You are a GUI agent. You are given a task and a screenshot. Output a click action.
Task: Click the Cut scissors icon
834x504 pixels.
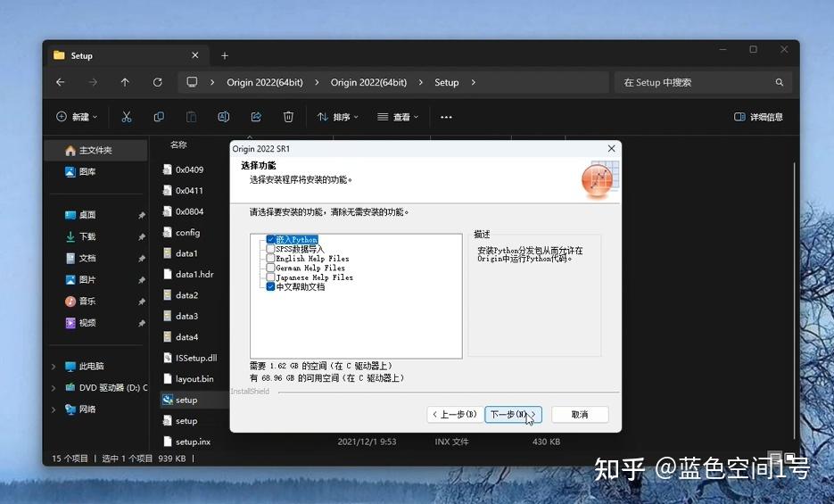127,117
